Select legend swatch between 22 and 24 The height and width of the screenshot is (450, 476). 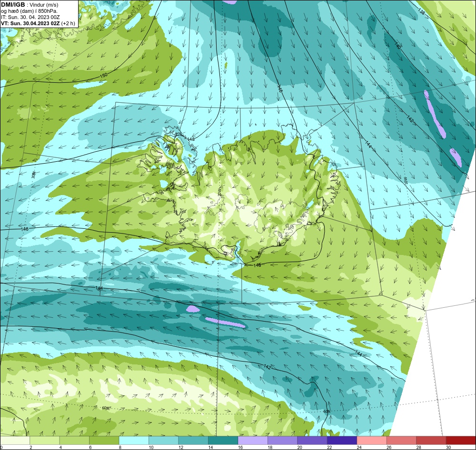click(342, 440)
